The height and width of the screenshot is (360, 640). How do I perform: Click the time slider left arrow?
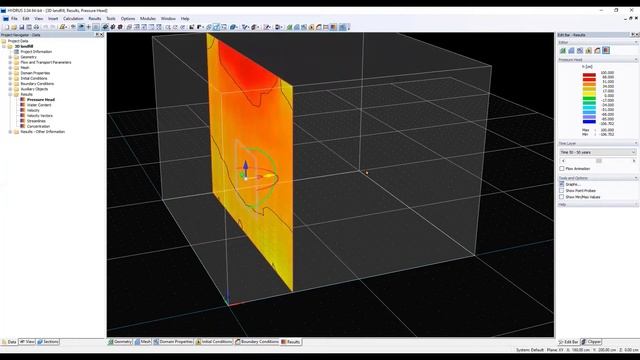click(563, 161)
